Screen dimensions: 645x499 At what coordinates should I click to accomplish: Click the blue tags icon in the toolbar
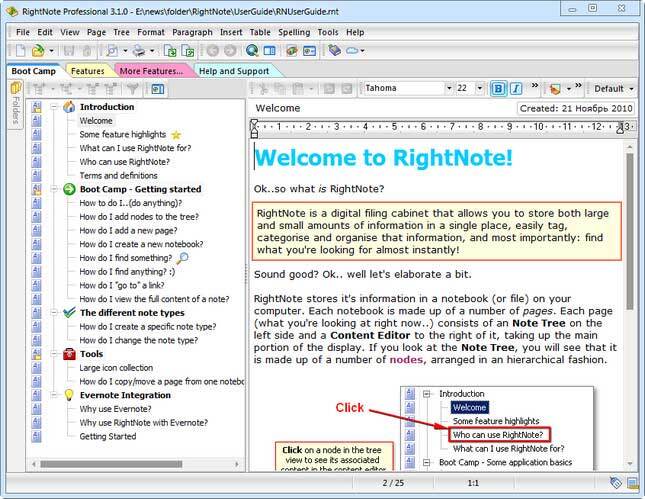pyautogui.click(x=334, y=50)
